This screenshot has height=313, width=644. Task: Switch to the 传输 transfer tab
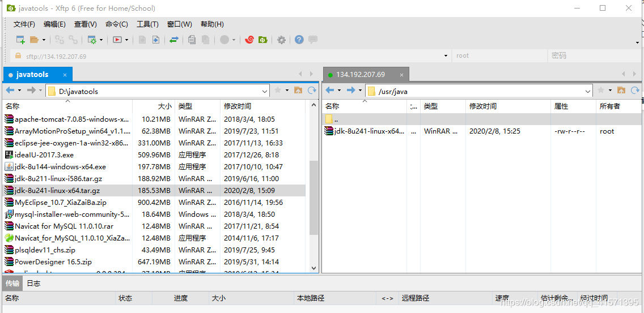coord(12,284)
